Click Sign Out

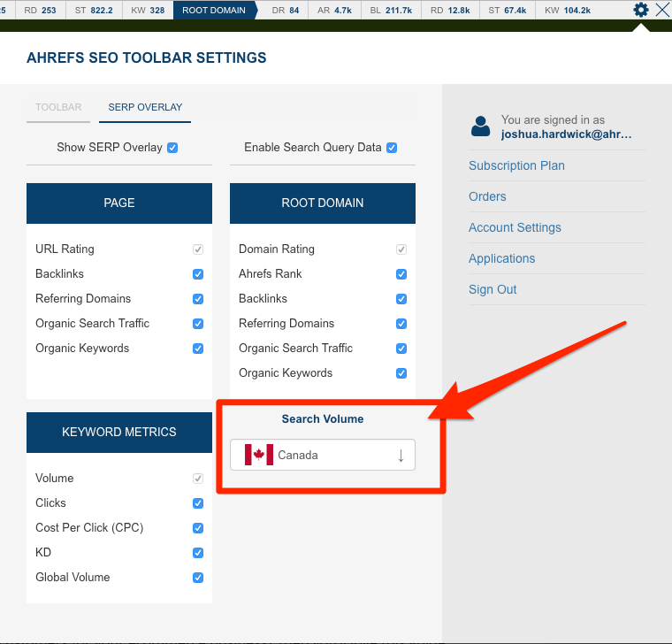[493, 289]
